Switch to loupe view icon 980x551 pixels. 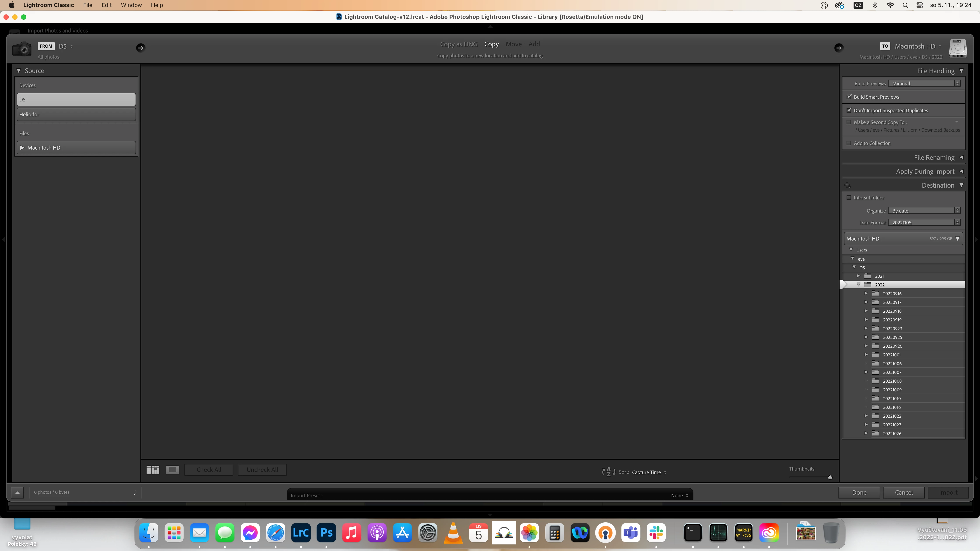click(x=172, y=470)
